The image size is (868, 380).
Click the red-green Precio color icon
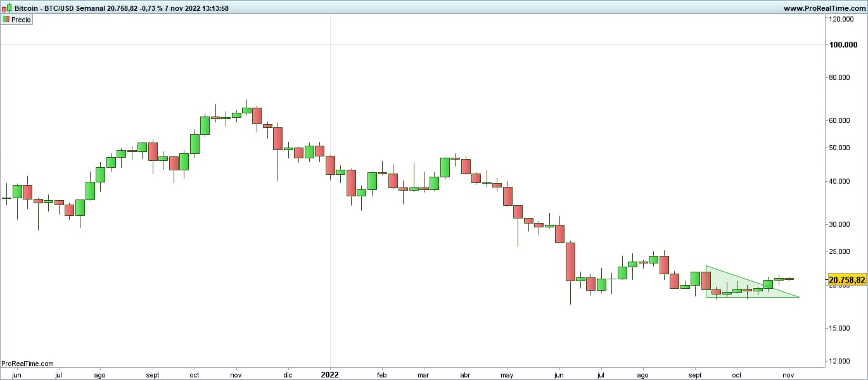(6, 20)
